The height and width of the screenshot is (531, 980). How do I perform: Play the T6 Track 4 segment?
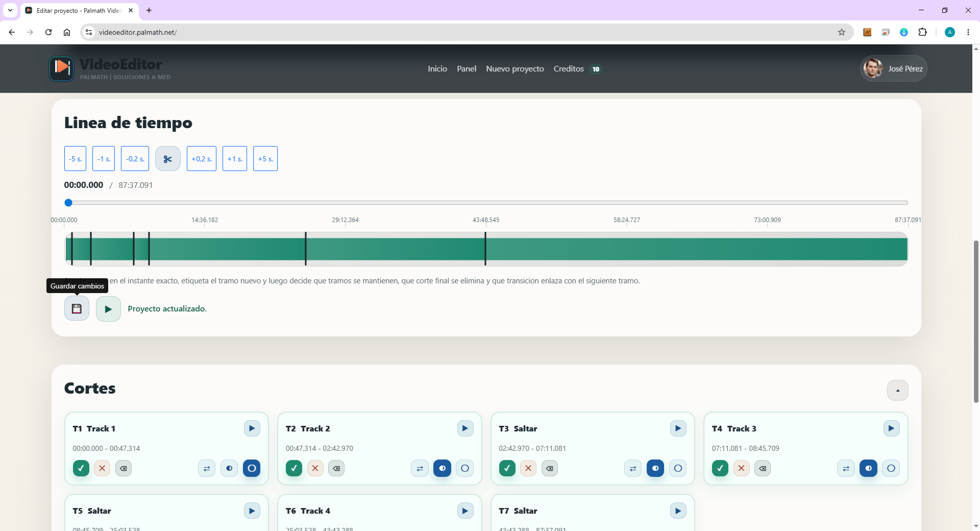point(465,511)
